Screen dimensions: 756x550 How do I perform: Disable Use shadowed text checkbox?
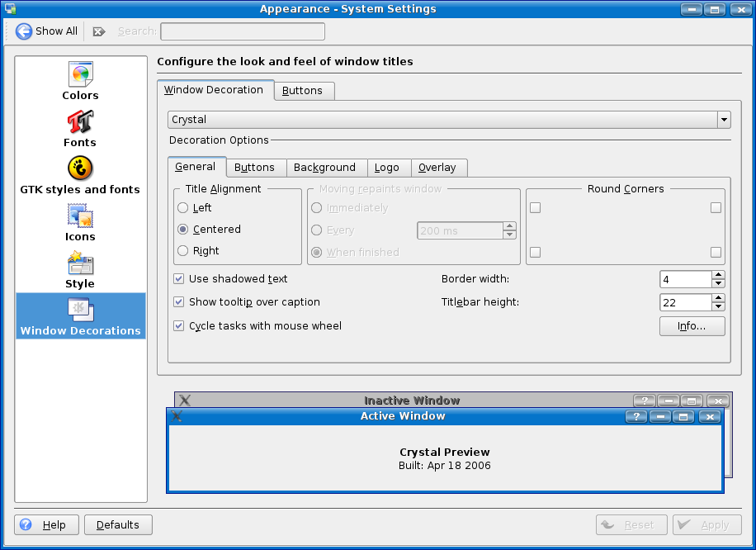[x=179, y=279]
